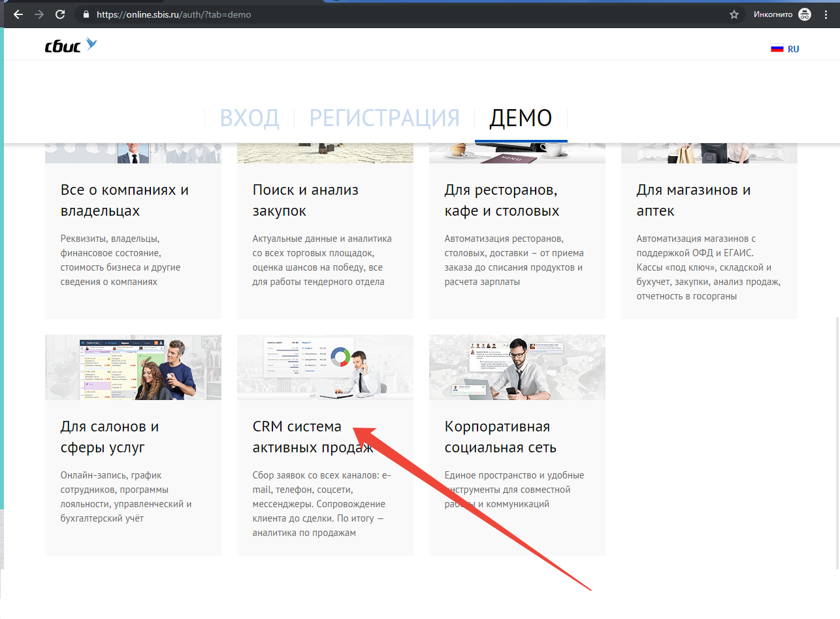Open 'Для магазинов и аптек' demo
This screenshot has height=619, width=840.
(x=693, y=201)
